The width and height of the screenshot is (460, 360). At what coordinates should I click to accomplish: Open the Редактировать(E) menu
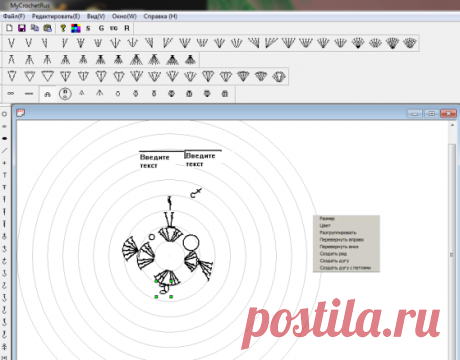click(x=56, y=16)
